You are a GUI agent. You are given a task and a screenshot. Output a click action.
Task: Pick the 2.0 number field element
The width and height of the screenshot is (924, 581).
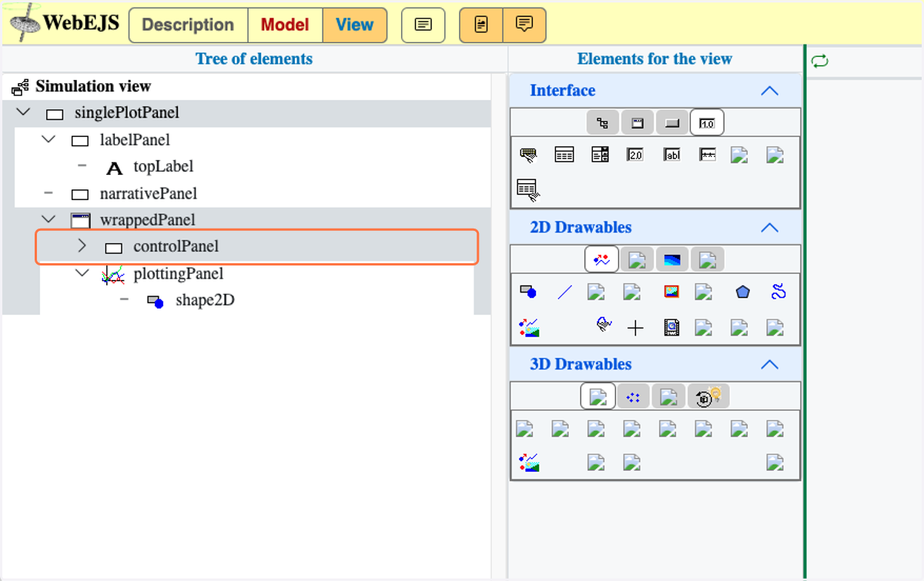[635, 155]
